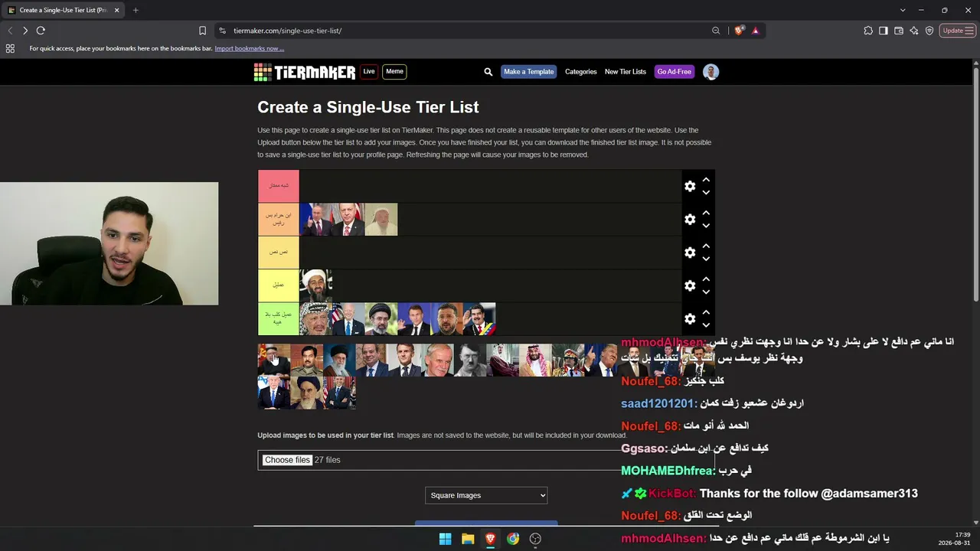Click the 'Import bookmarks now...' link
980x551 pixels.
pyautogui.click(x=250, y=48)
